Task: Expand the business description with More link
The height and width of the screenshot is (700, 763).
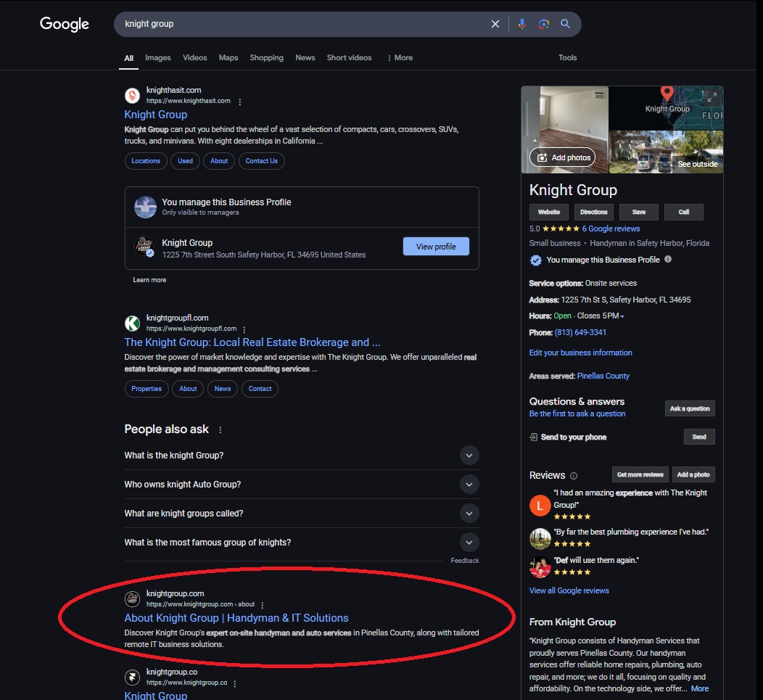Action: (x=700, y=688)
